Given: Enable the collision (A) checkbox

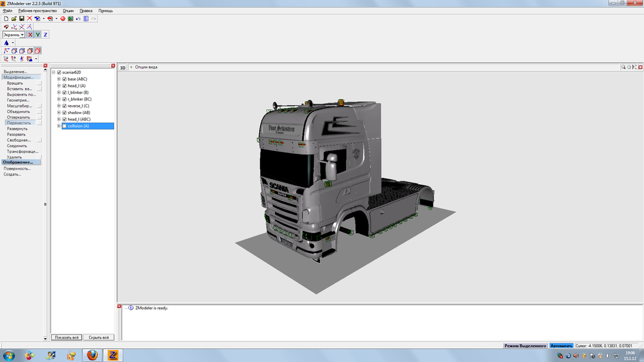Looking at the screenshot, I should (x=64, y=126).
